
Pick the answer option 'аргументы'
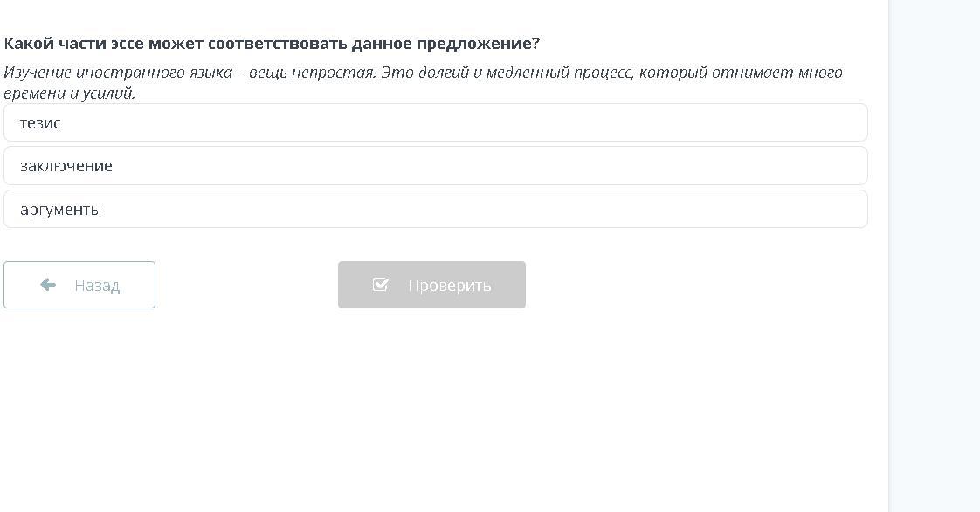[x=61, y=210]
